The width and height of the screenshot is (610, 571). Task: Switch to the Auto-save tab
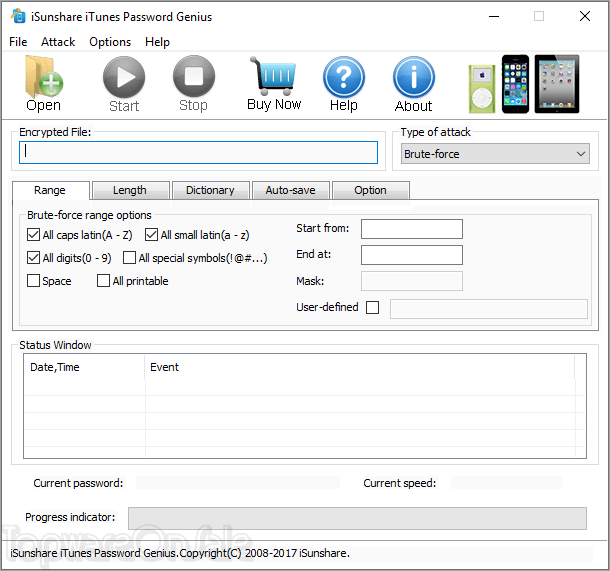coord(290,190)
